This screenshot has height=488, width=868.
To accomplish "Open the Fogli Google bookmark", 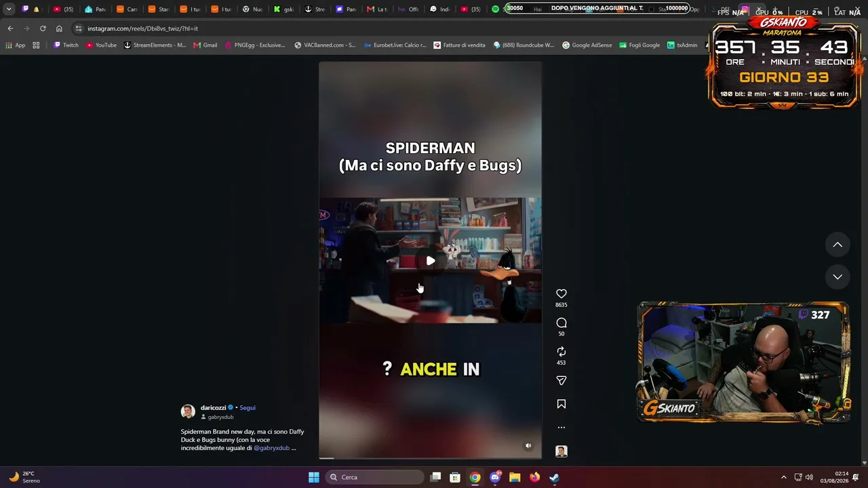I will click(639, 45).
